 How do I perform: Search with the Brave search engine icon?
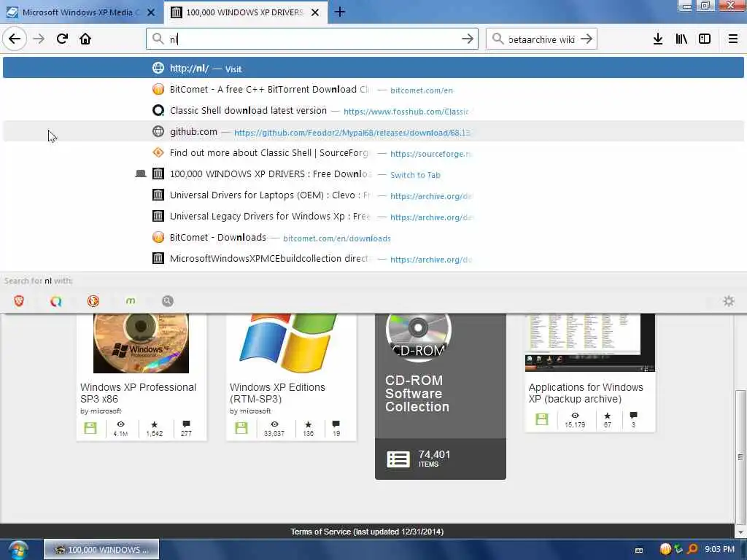point(19,301)
